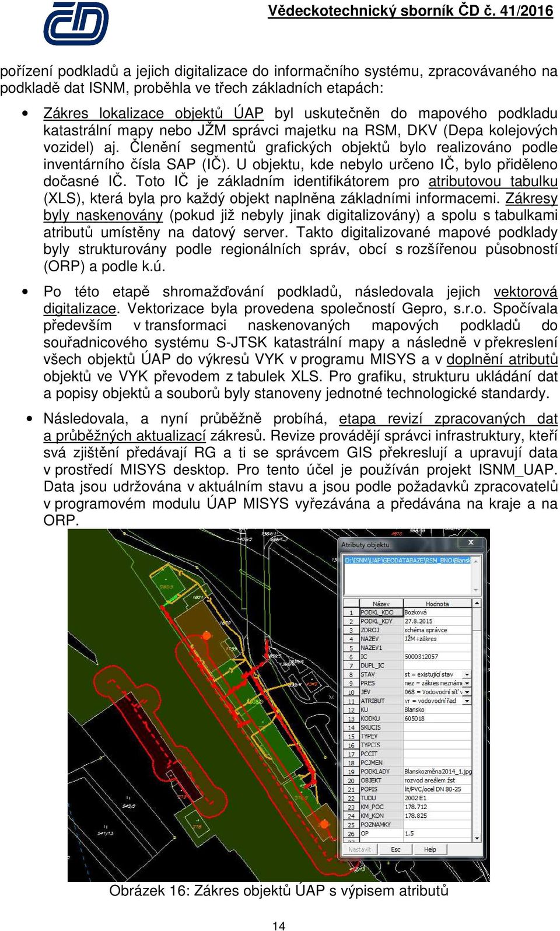Screen dimensions: 560x931
Task: Select the TUDU value '2002E1'
Action: (437, 798)
